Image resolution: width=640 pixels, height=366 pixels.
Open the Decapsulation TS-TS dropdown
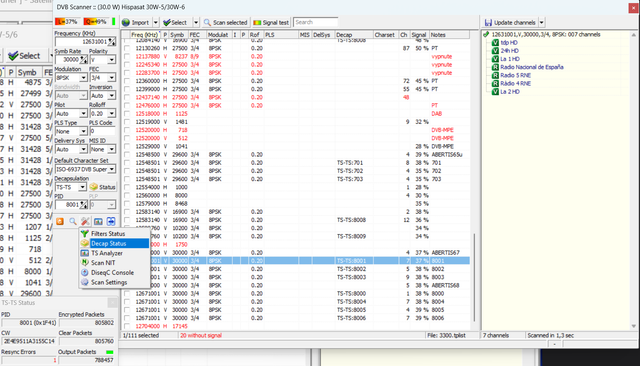click(x=82, y=187)
